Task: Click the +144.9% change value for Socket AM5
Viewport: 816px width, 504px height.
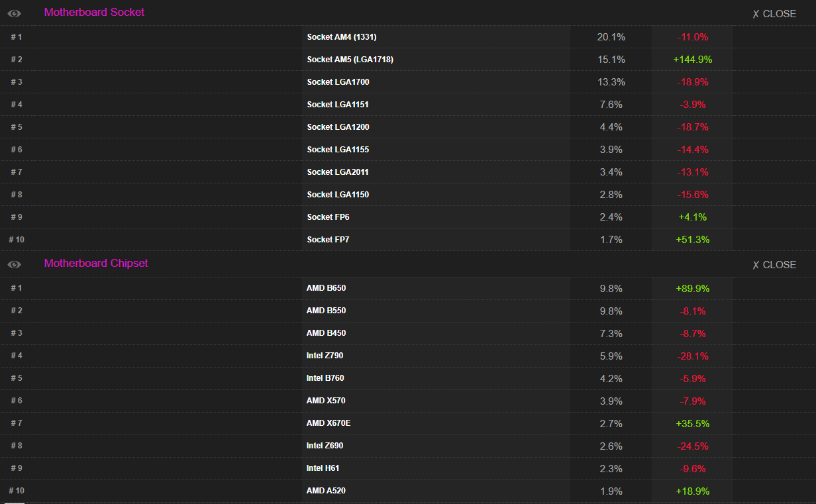Action: [x=693, y=60]
